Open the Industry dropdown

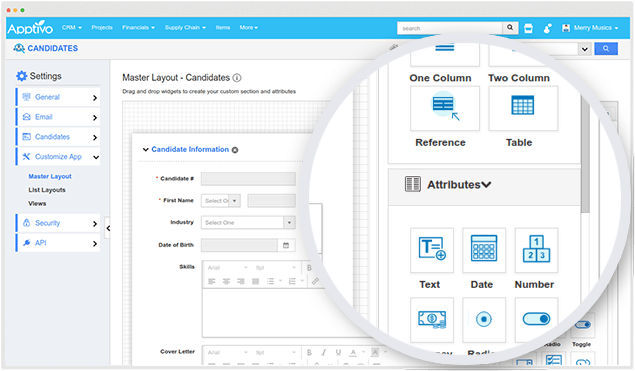click(x=289, y=222)
